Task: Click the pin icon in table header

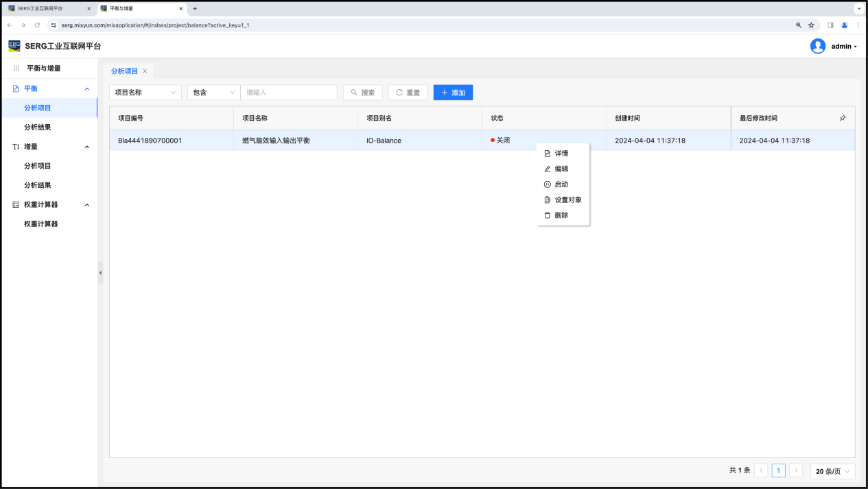Action: click(x=843, y=118)
